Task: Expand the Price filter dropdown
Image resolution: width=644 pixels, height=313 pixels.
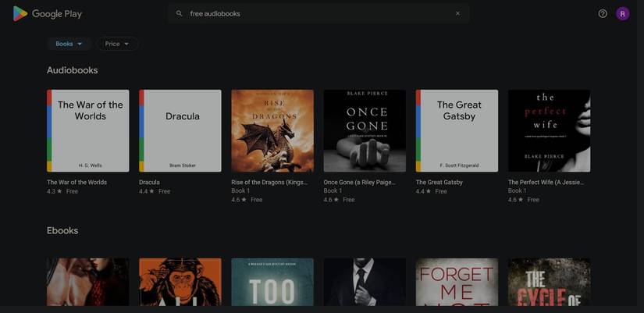Action: point(117,44)
